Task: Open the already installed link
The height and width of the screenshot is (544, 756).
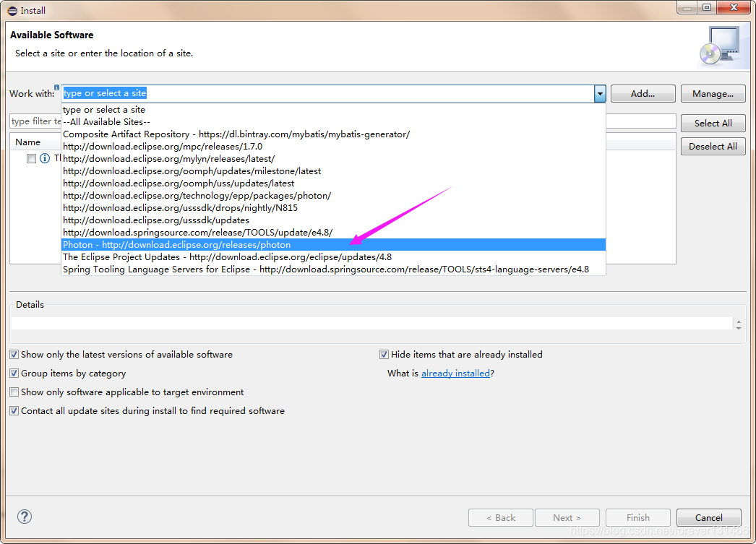Action: [455, 374]
